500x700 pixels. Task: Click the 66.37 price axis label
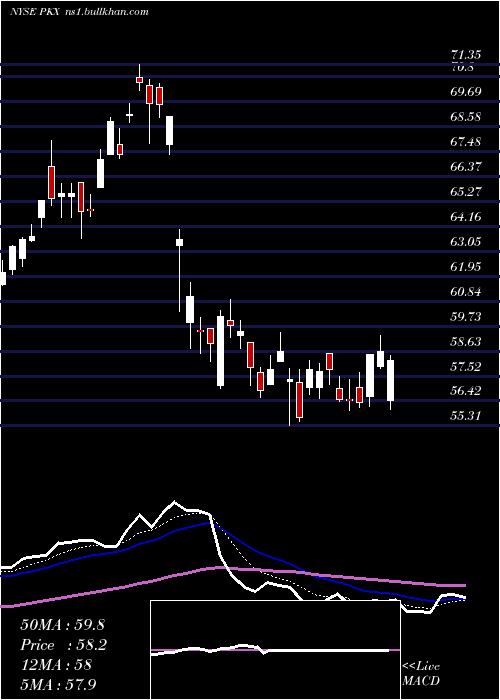[x=466, y=167]
